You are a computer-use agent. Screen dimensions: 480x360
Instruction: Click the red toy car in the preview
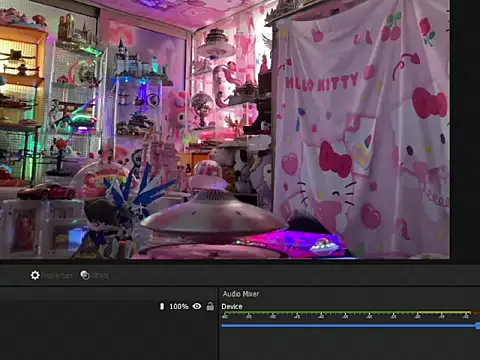[x=47, y=192]
